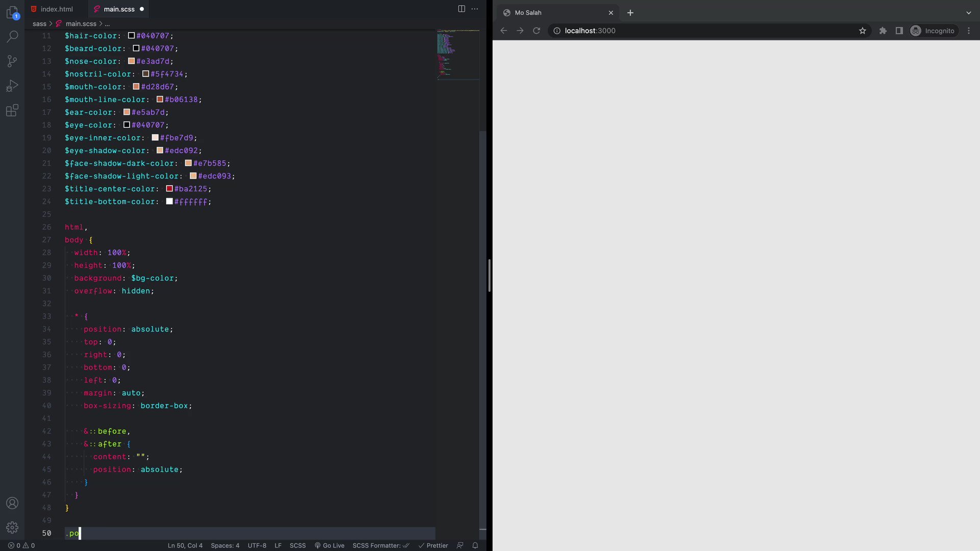This screenshot has height=551, width=980.
Task: Open Chrome tab search chevron
Action: 969,13
